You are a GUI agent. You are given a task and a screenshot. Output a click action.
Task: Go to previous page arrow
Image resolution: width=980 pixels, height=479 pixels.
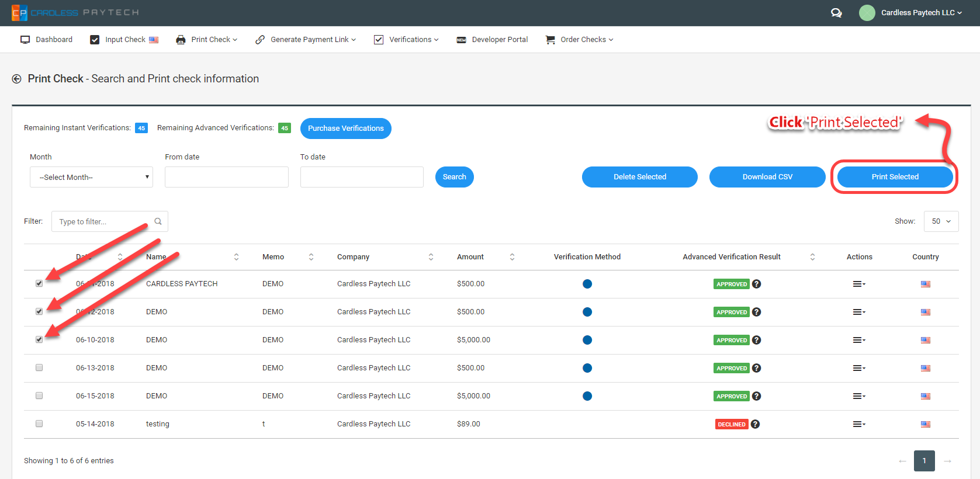(902, 461)
